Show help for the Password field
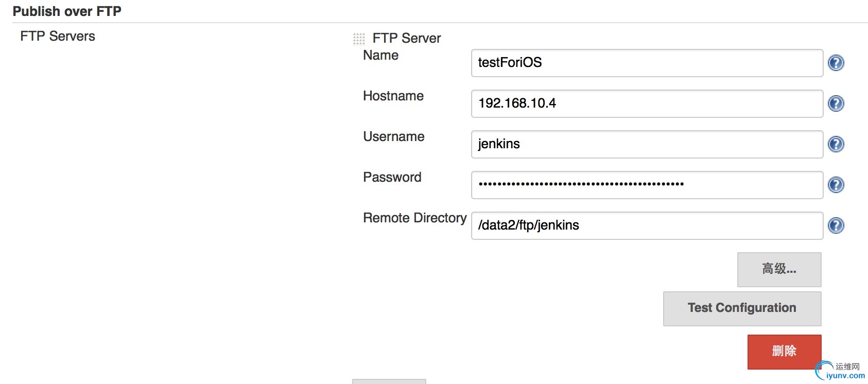The image size is (868, 384). (x=836, y=185)
